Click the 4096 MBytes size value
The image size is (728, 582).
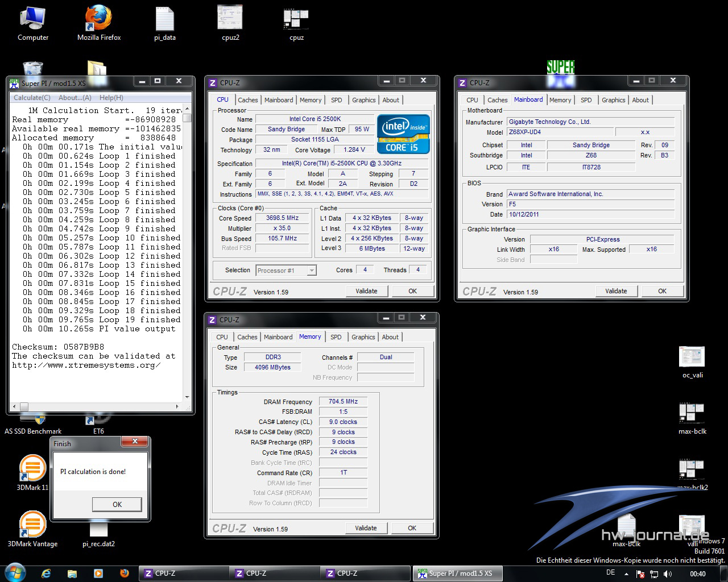(273, 368)
